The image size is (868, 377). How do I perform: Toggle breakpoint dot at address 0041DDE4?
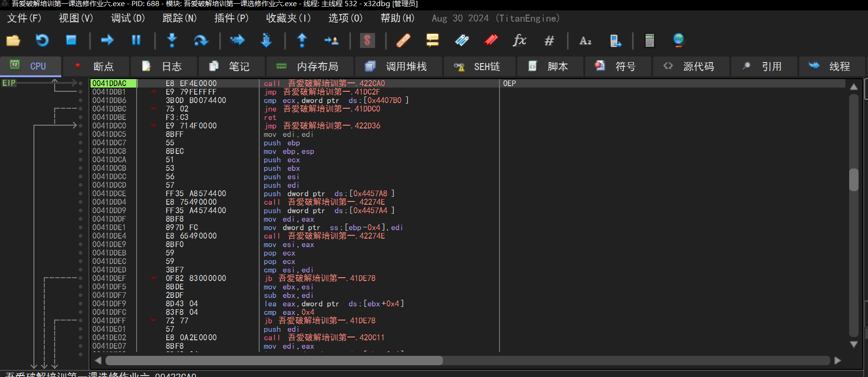tap(81, 236)
